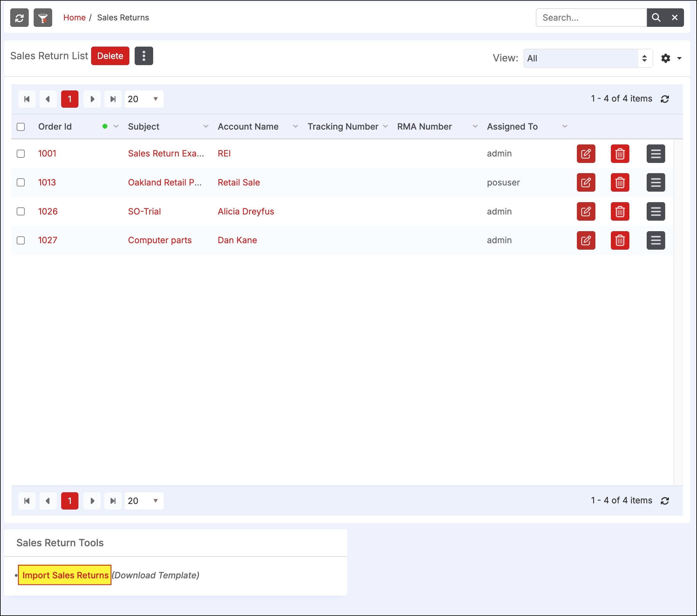697x616 pixels.
Task: Go to first page in bottom pager
Action: pyautogui.click(x=27, y=501)
